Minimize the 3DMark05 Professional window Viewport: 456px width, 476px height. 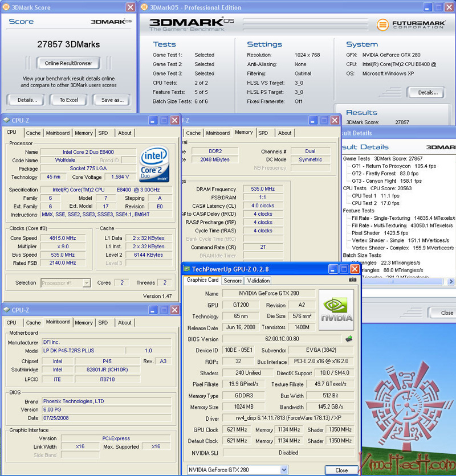pyautogui.click(x=427, y=7)
